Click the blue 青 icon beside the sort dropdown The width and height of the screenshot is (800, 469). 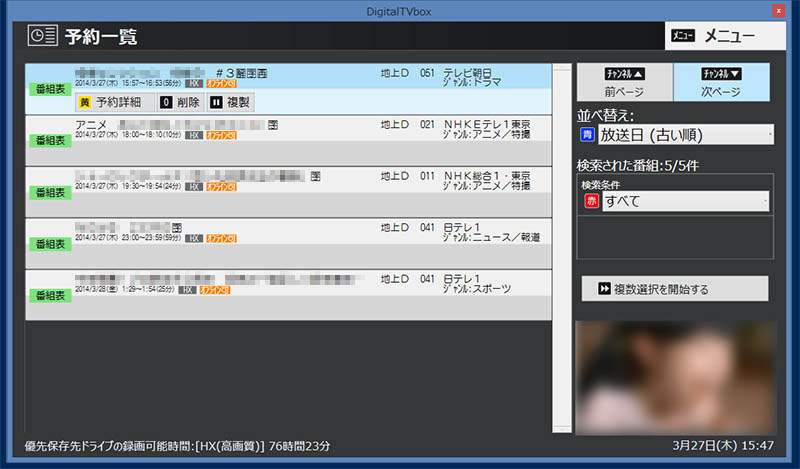[587, 134]
